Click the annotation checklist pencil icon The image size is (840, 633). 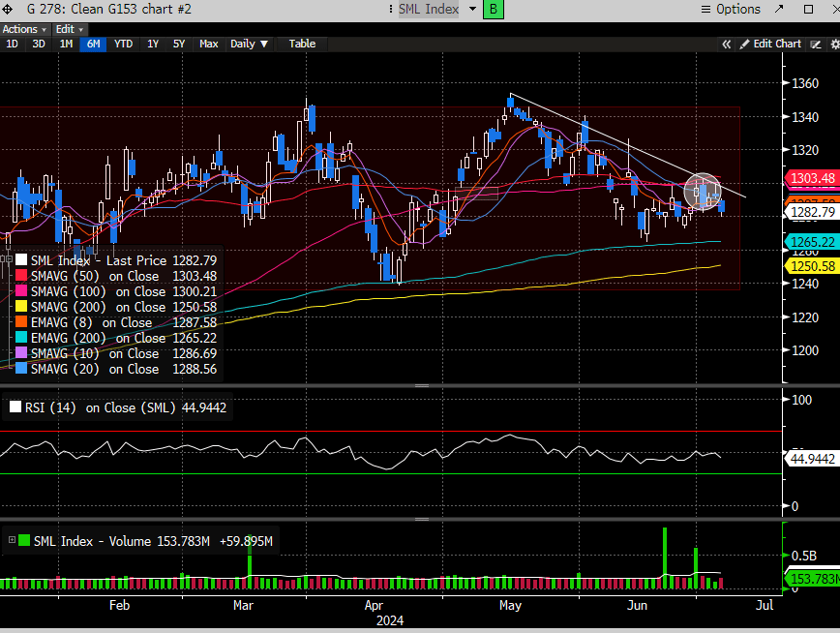[x=816, y=45]
